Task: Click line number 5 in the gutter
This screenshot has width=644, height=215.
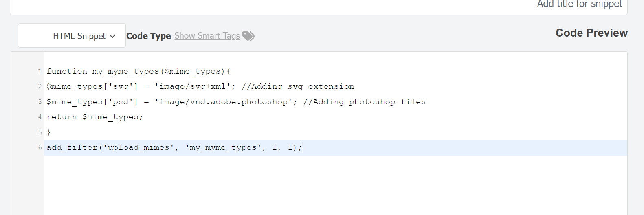Action: (x=40, y=132)
